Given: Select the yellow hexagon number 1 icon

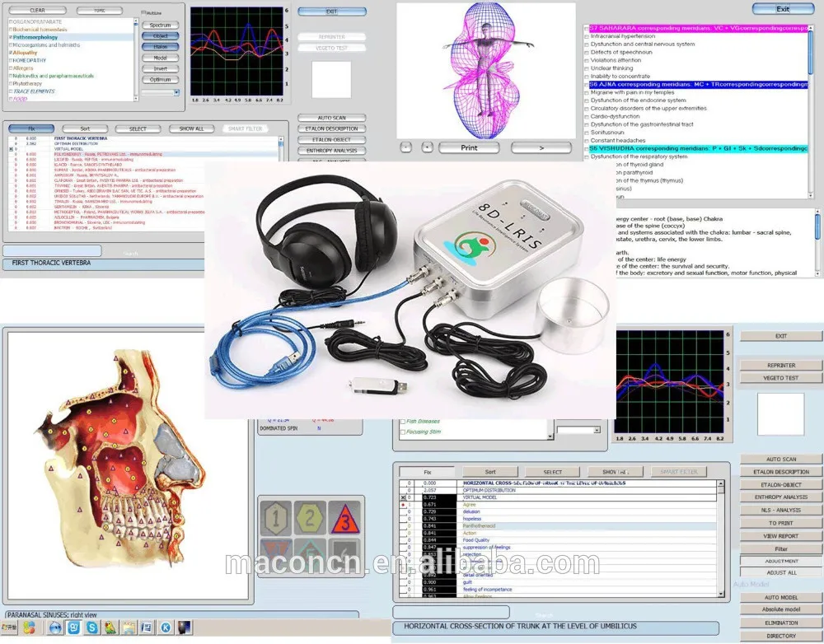Looking at the screenshot, I should 276,519.
